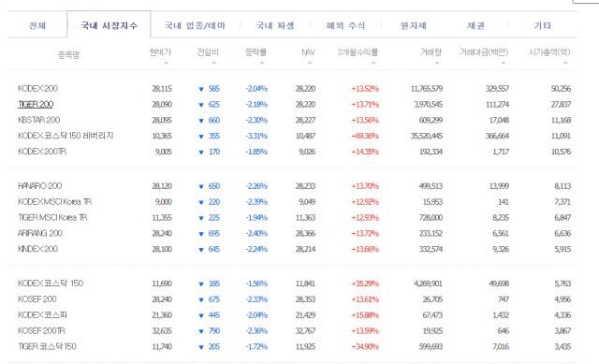Select NAV value 9,026
Image resolution: width=599 pixels, height=364 pixels.
[307, 152]
